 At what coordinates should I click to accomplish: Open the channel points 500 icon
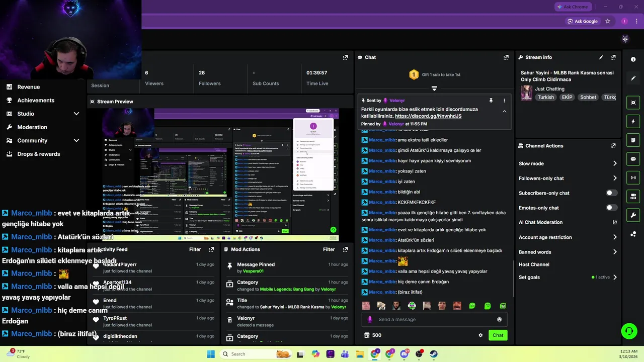pos(367,335)
